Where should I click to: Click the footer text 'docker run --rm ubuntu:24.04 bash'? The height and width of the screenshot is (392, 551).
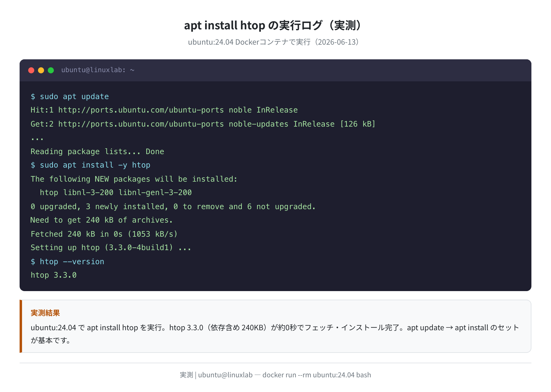point(317,375)
